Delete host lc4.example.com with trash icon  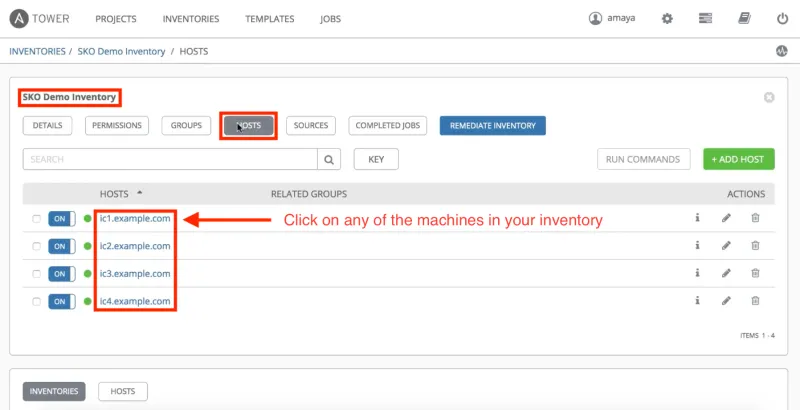click(x=755, y=300)
